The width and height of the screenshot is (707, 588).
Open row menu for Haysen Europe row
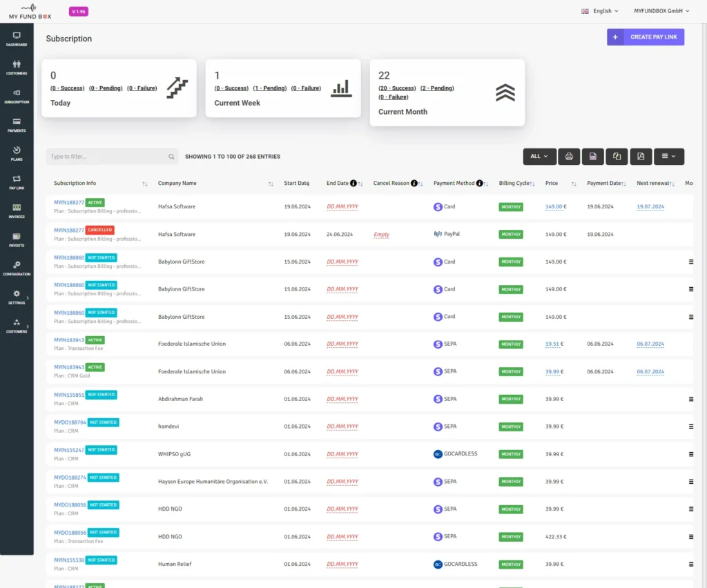click(690, 482)
